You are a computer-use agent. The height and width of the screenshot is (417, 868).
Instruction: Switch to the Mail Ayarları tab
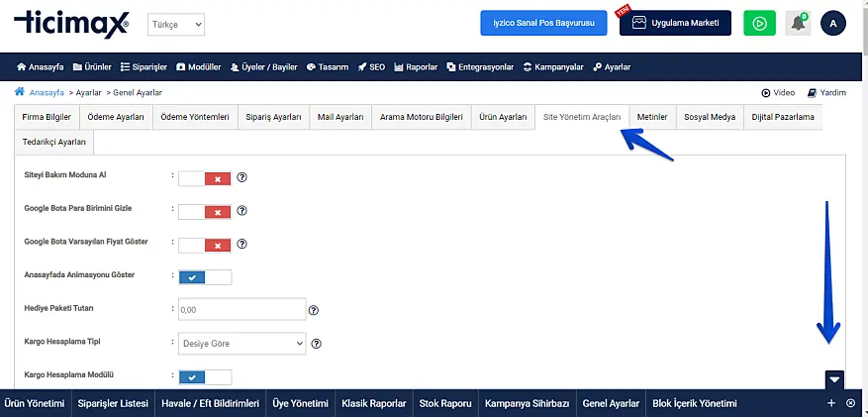340,118
